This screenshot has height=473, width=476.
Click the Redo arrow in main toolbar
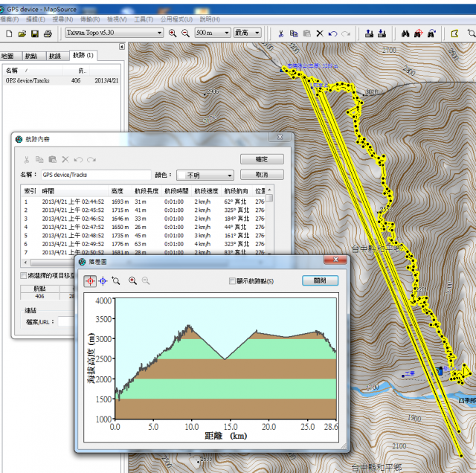[346, 33]
